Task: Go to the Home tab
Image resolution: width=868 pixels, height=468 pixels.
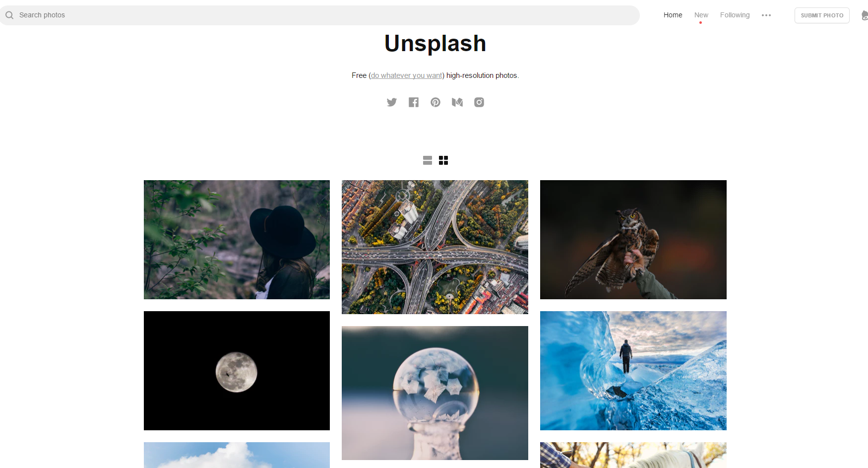Action: coord(673,15)
